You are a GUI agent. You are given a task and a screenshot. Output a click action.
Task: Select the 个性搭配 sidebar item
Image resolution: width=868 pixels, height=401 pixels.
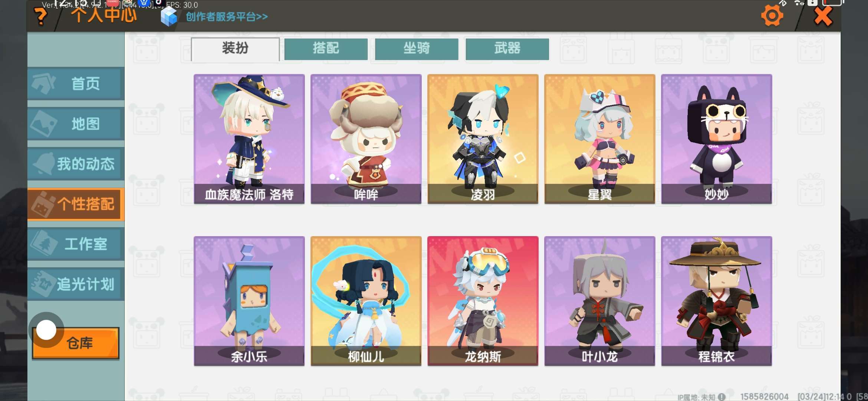pos(76,204)
